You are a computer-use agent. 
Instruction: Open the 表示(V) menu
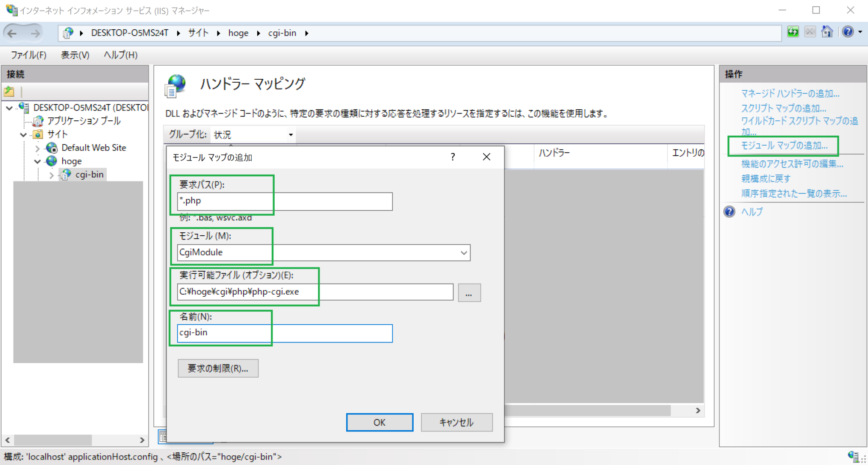click(x=74, y=55)
